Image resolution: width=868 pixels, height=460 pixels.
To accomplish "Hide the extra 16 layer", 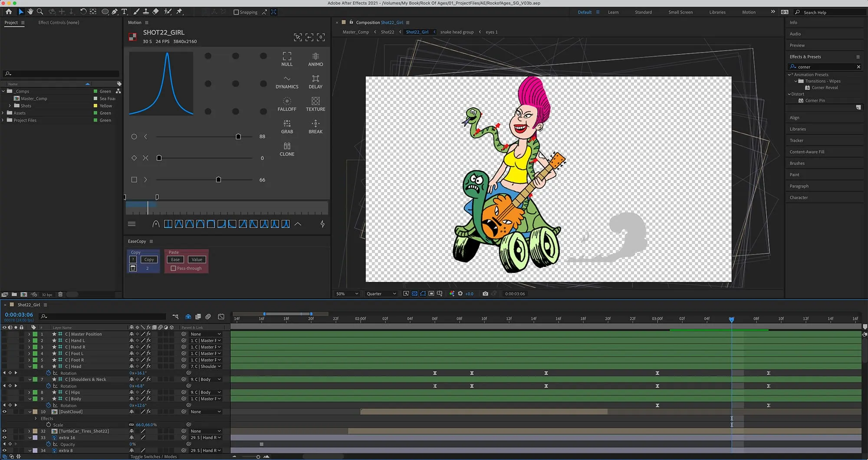I will (x=4, y=438).
